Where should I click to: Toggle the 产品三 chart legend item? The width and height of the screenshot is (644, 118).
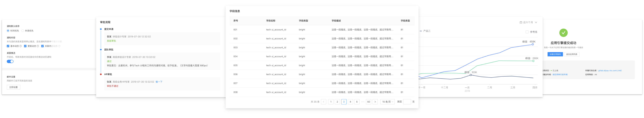pos(425,31)
